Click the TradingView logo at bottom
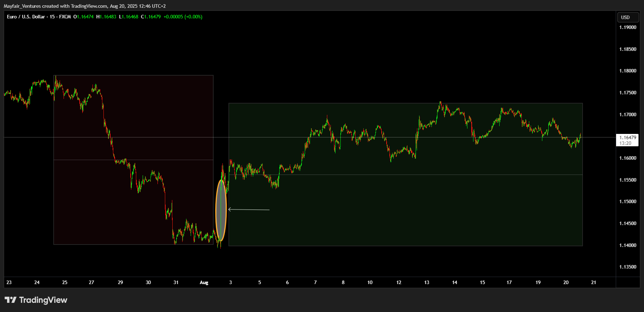The image size is (644, 312). click(36, 300)
